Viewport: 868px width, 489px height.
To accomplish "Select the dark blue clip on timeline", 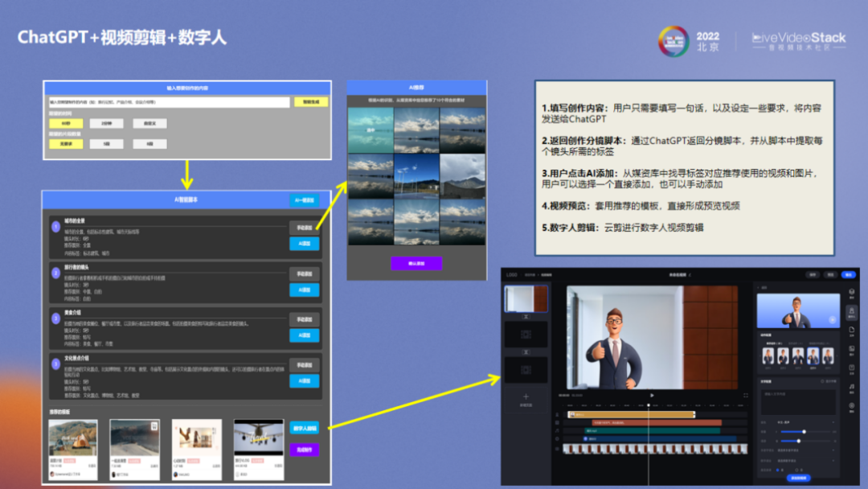I will [660, 439].
